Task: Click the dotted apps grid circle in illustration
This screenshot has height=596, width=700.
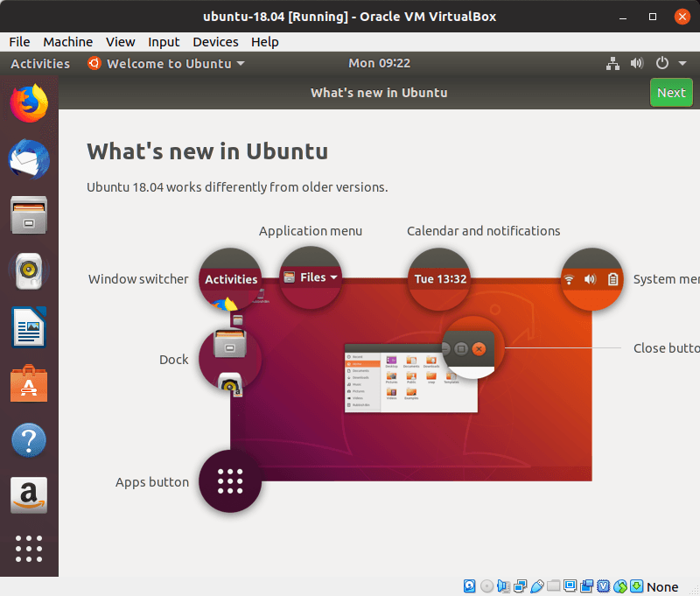Action: [230, 481]
